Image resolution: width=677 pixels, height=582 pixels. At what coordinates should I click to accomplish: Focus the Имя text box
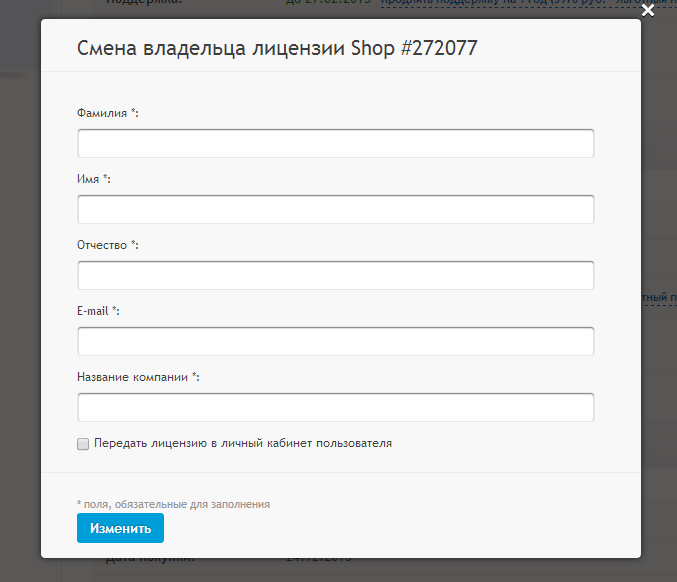[x=335, y=209]
